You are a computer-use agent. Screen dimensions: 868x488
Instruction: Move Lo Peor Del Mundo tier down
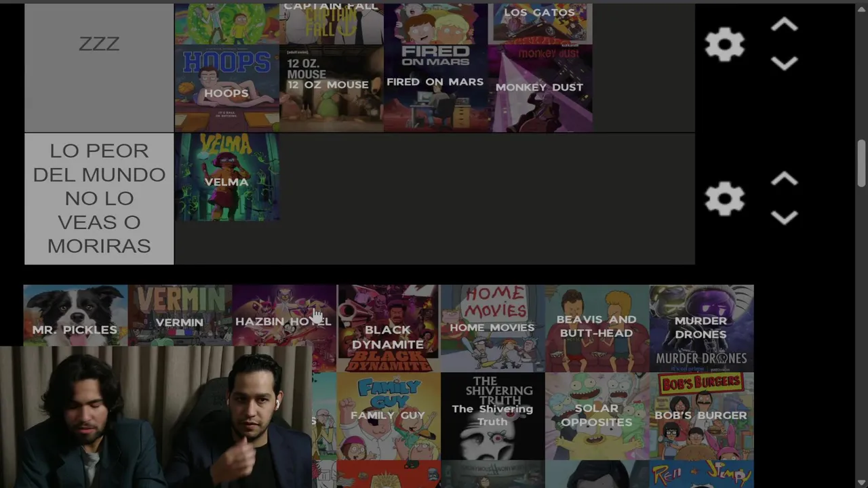[784, 217]
